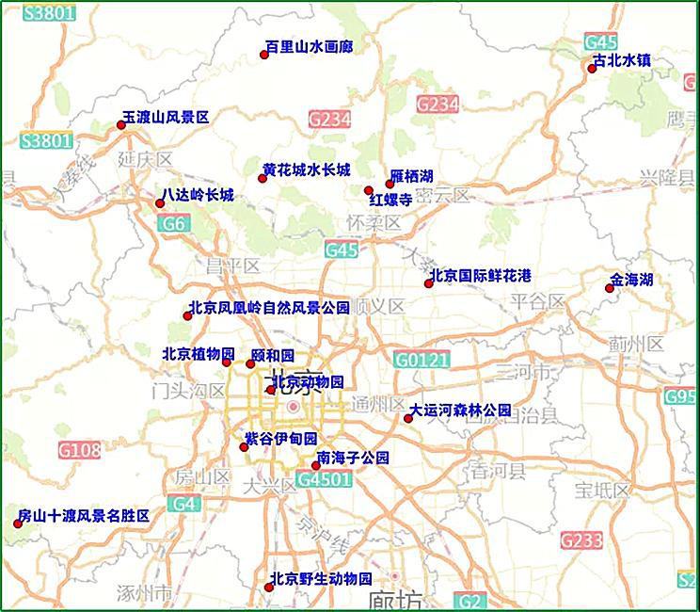The image size is (700, 612).
Task: Select the 房山十渡风景名胜区 marker
Action: pos(18,523)
